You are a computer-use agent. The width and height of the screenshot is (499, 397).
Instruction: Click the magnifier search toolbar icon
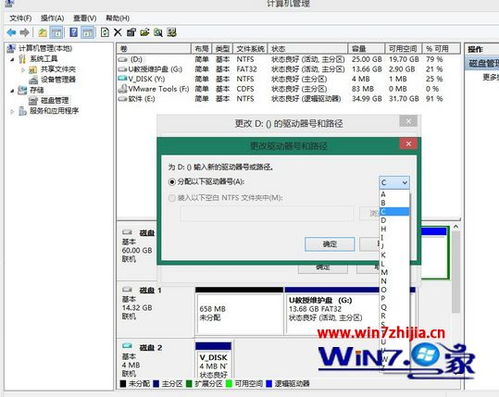coord(158,33)
